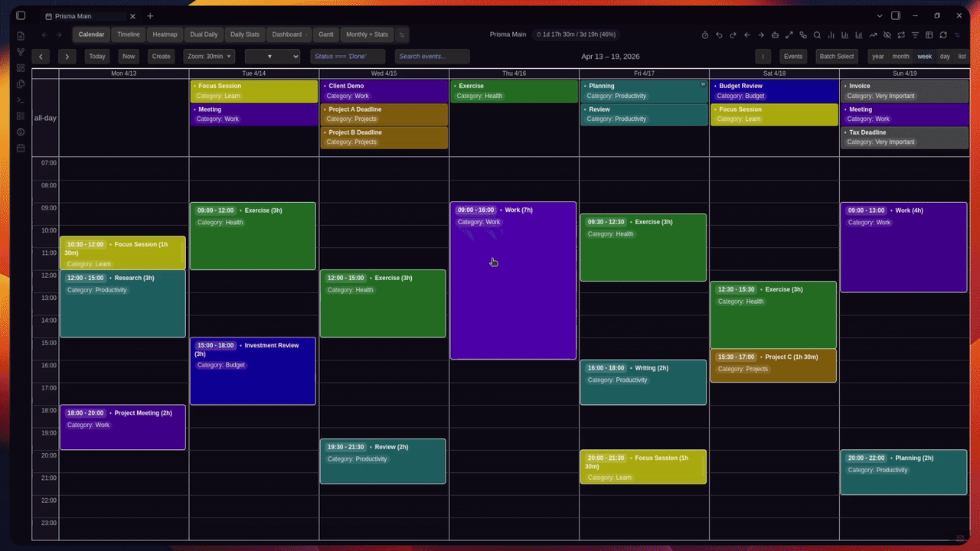Click the Now button
Image resolution: width=980 pixels, height=551 pixels.
point(129,57)
